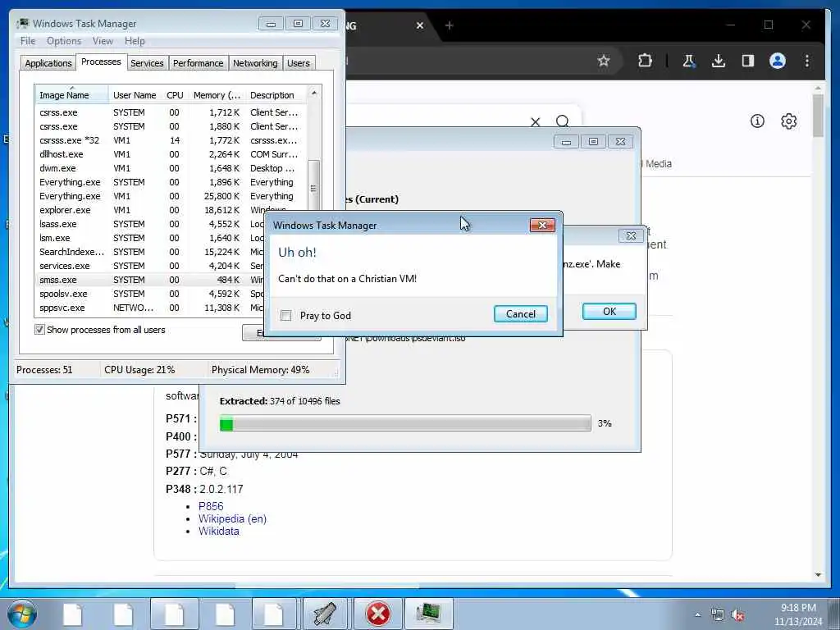Select smss.exe process row
Image resolution: width=840 pixels, height=630 pixels.
[150, 280]
